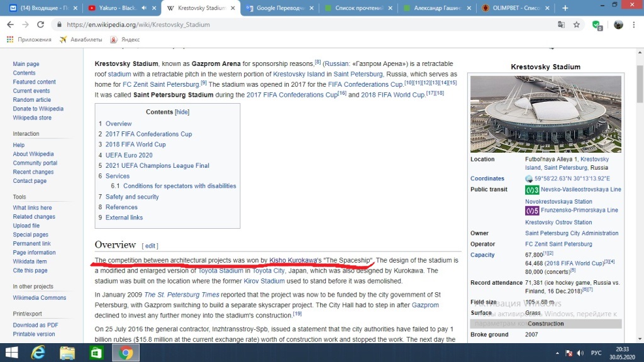Viewport: 644px width, 362px height.
Task: Click the Kirov Stadium link
Action: coord(264,281)
